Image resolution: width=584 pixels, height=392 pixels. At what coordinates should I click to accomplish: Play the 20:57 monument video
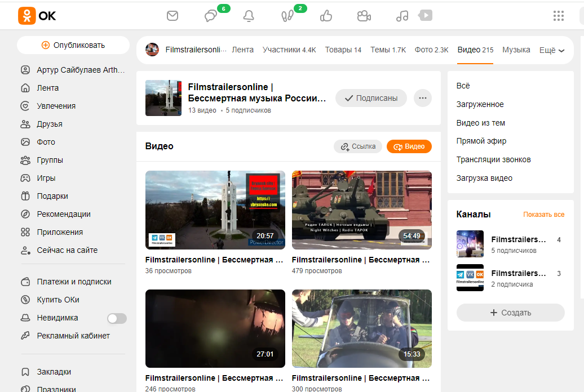tap(215, 210)
